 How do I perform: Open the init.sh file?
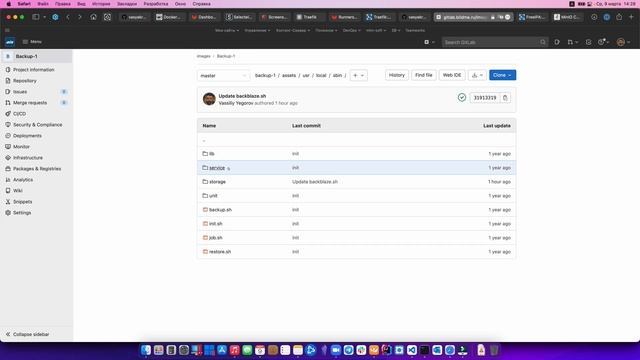point(216,224)
